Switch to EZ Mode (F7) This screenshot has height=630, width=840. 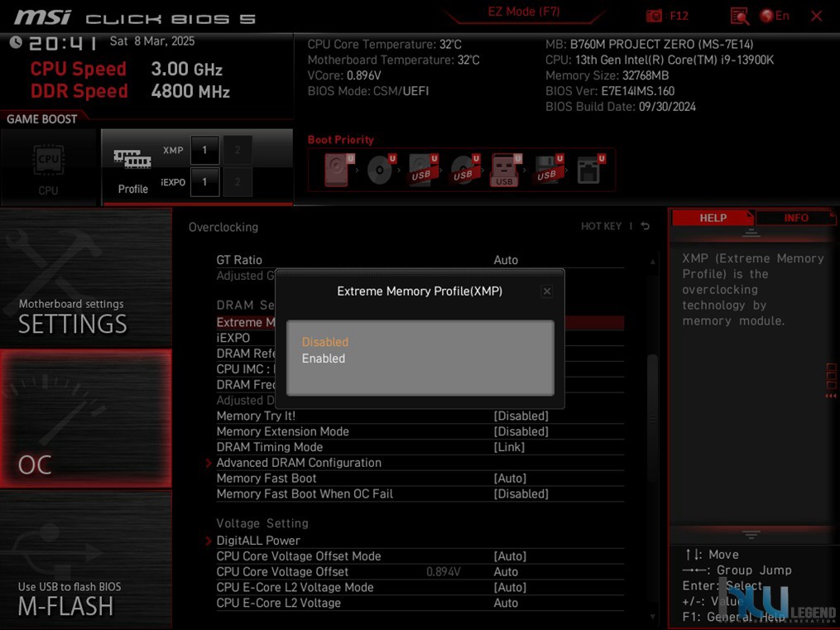pos(523,12)
